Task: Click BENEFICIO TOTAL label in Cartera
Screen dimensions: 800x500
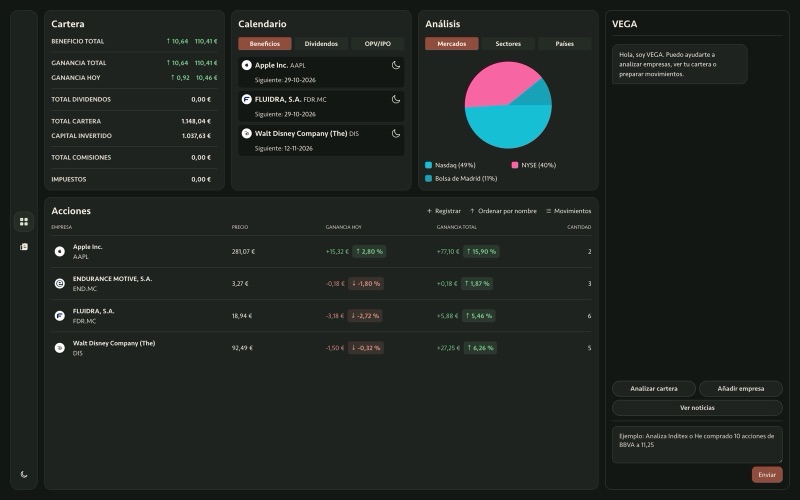Action: click(78, 41)
